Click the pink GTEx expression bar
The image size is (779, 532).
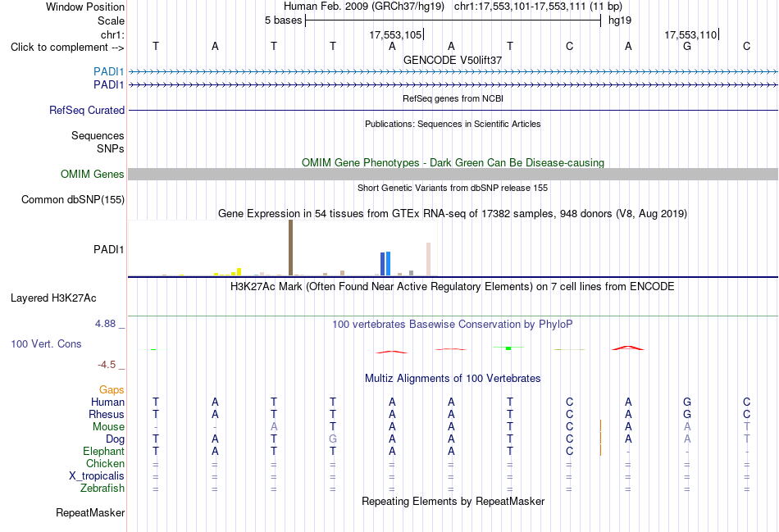(428, 259)
